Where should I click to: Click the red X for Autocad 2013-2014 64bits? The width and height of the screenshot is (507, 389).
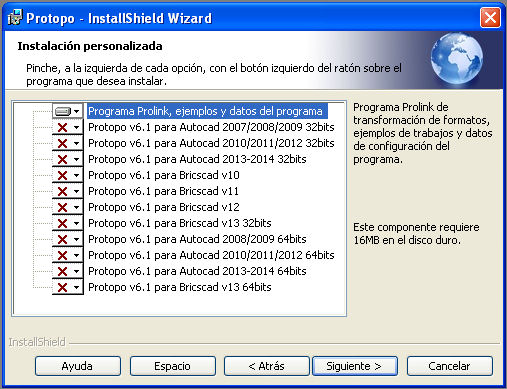click(x=63, y=271)
